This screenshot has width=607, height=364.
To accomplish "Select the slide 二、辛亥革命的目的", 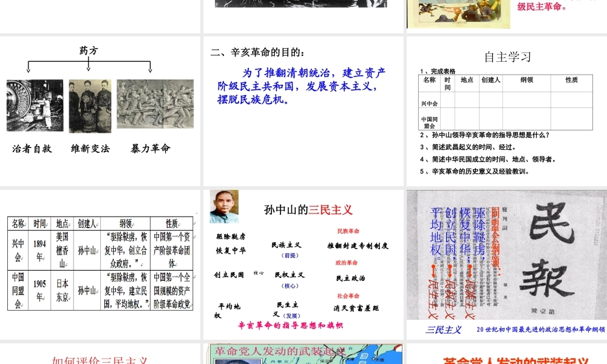I will click(303, 112).
